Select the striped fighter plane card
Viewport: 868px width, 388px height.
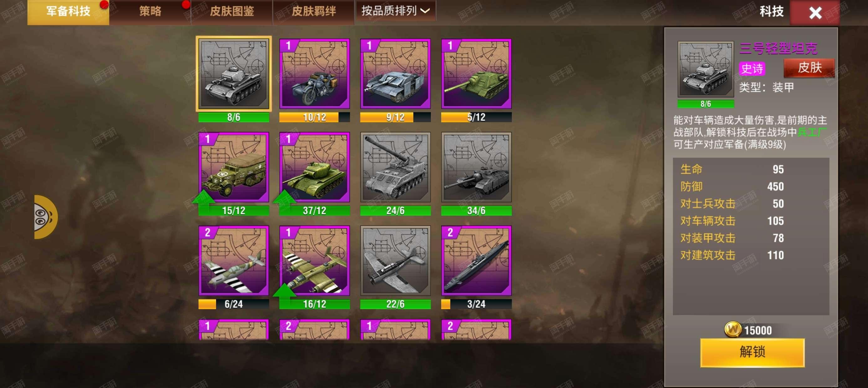[234, 261]
